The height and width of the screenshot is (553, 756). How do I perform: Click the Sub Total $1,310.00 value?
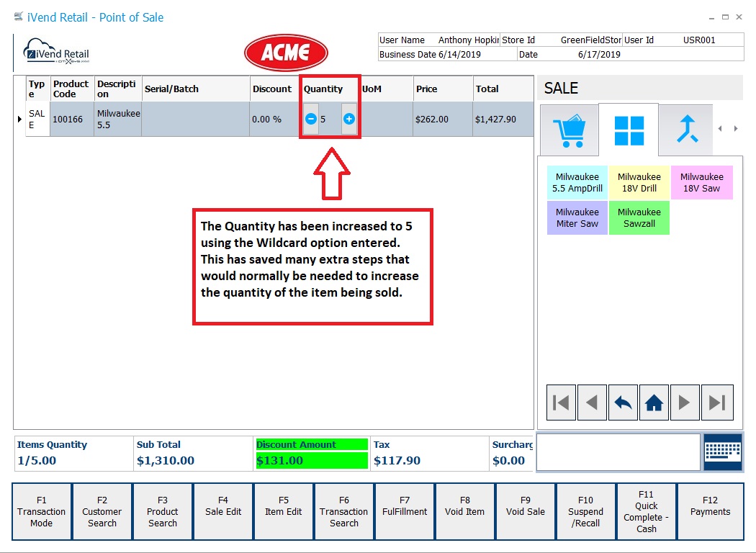[x=166, y=460]
